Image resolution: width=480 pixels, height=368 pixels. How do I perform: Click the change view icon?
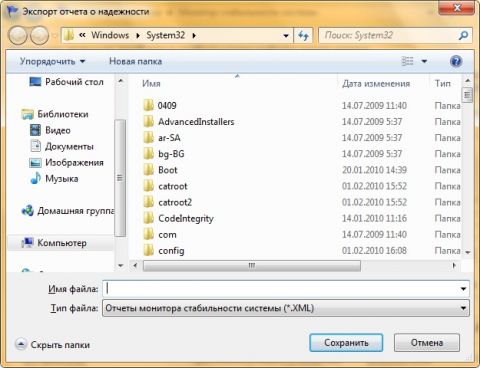point(407,61)
